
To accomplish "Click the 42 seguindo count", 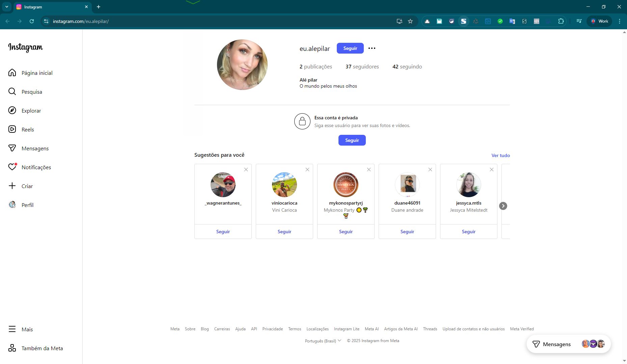I will coord(407,67).
